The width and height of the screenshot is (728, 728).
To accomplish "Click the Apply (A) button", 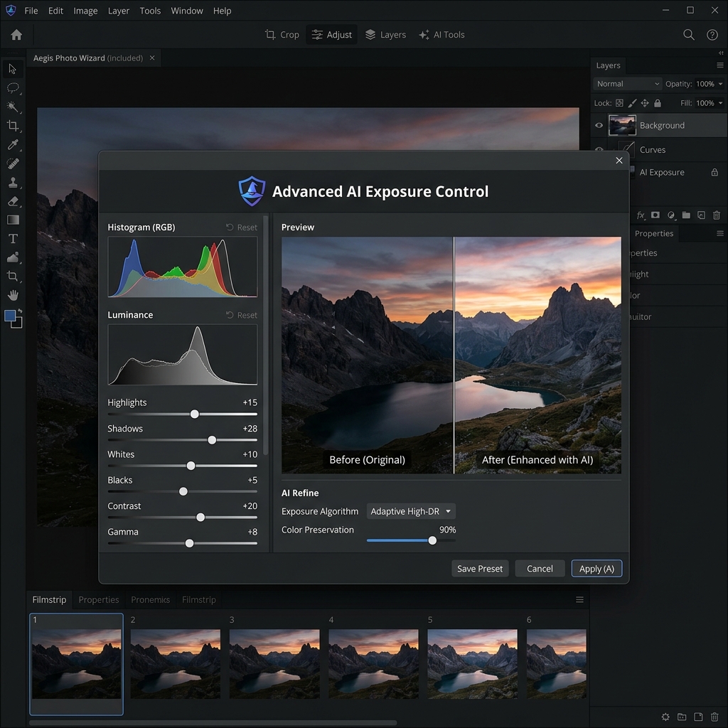I will tap(596, 568).
